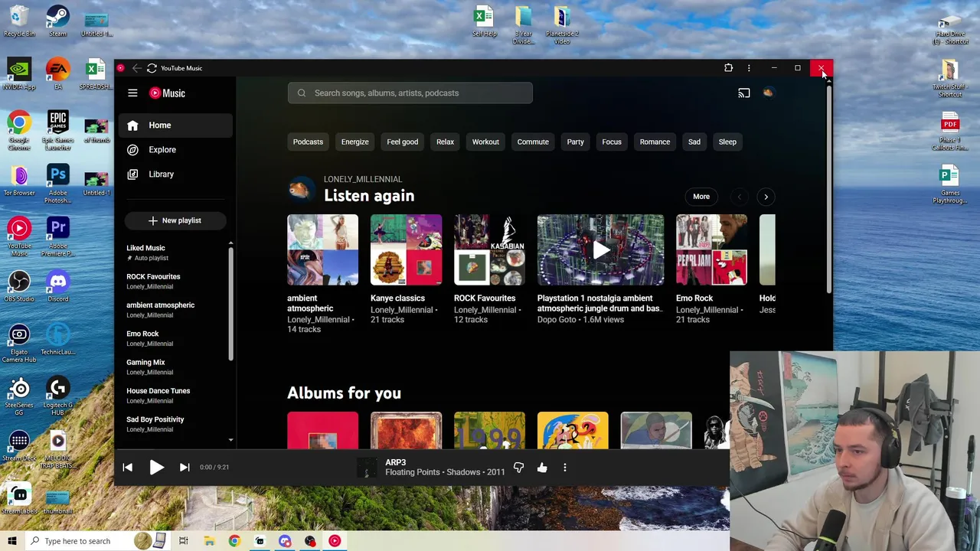The height and width of the screenshot is (551, 980).
Task: Open the ambient atmospheric sidebar playlist
Action: coord(175,310)
